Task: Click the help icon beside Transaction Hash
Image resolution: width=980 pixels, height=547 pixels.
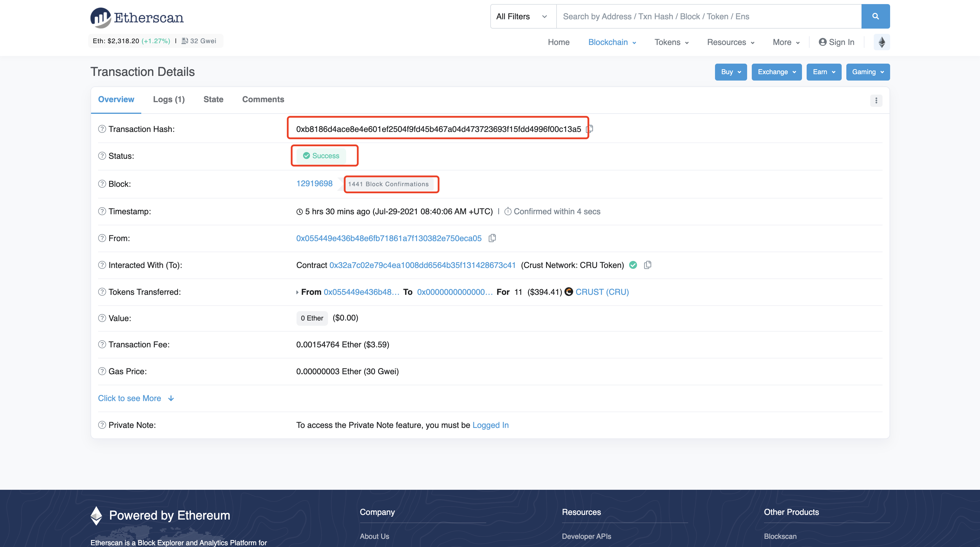Action: pyautogui.click(x=102, y=129)
